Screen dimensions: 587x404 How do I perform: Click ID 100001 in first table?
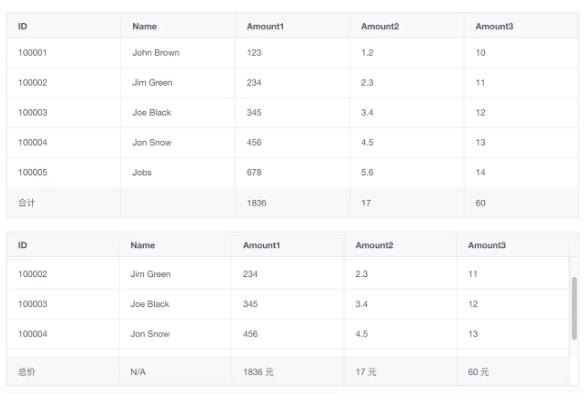33,53
